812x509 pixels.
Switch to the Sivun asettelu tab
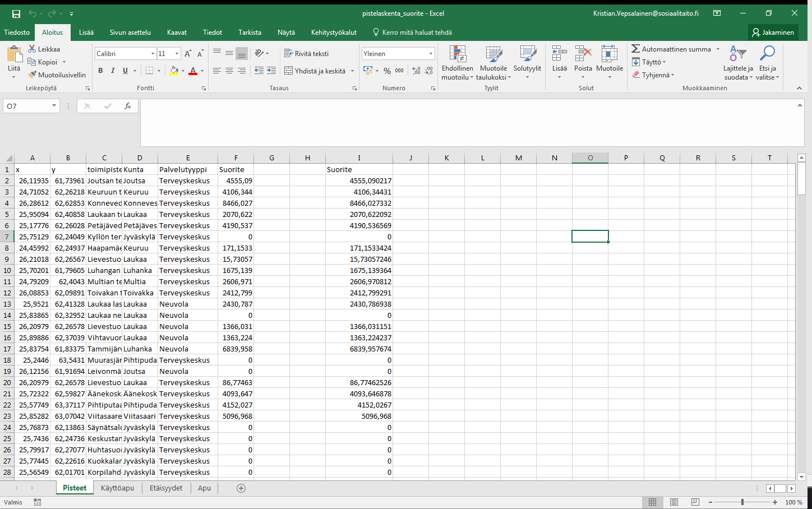click(130, 33)
